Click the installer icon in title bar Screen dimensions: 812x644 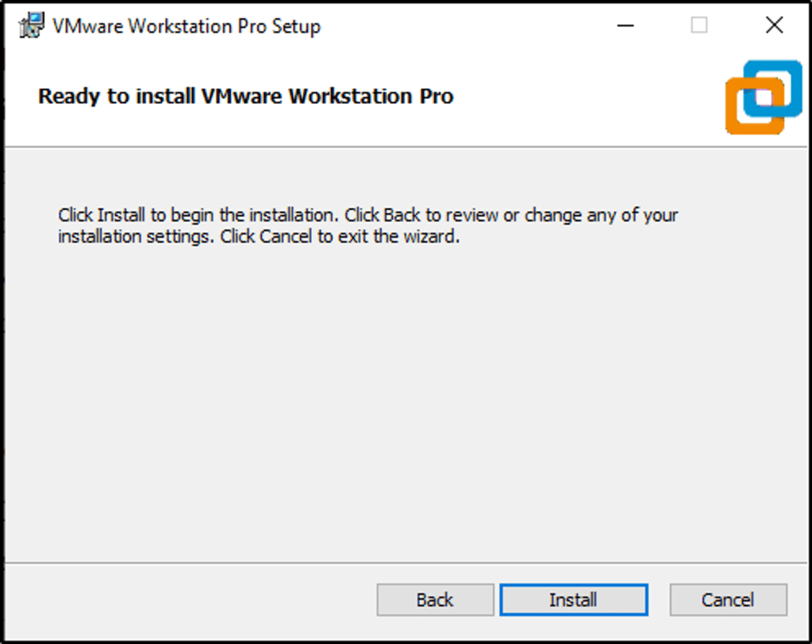tap(31, 25)
